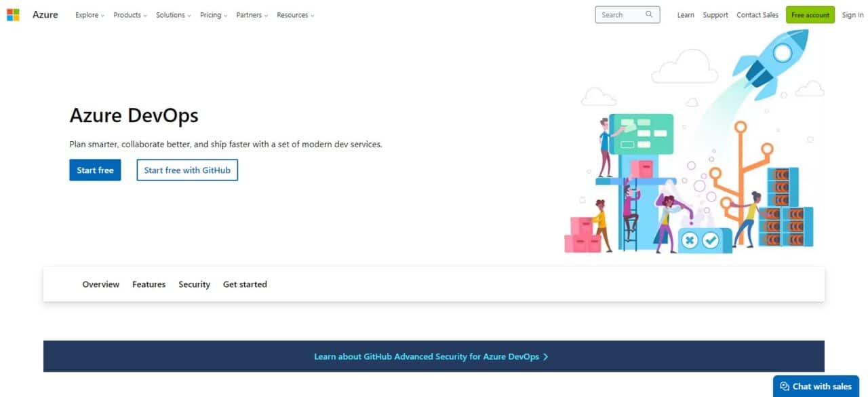The width and height of the screenshot is (868, 397).
Task: Open the Chat with sales button
Action: tap(816, 386)
